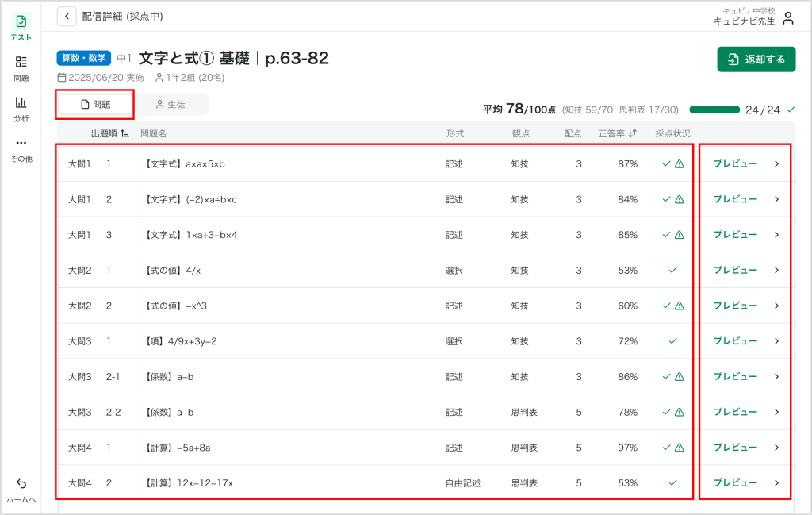Click graded checkmark for a×a×5×b row
This screenshot has height=515, width=812.
coord(666,164)
